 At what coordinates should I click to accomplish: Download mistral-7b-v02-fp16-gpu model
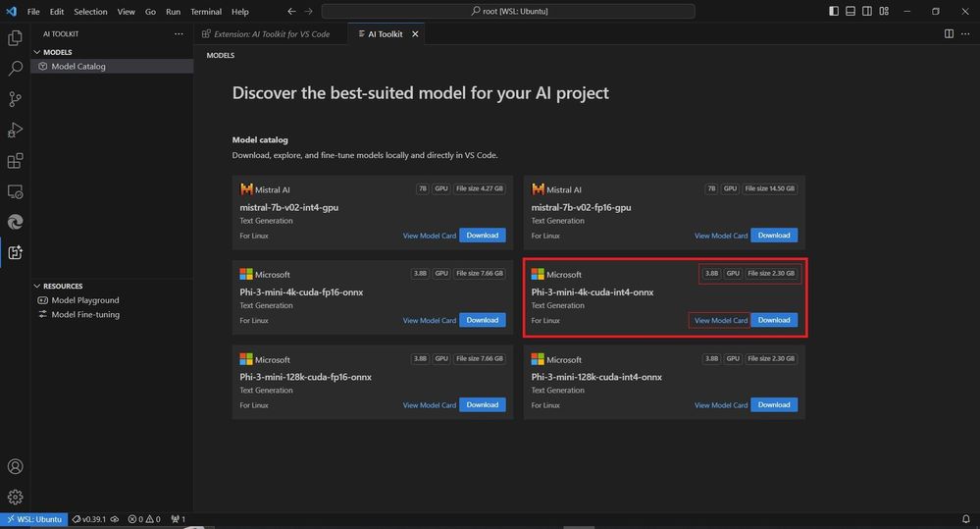click(x=774, y=236)
